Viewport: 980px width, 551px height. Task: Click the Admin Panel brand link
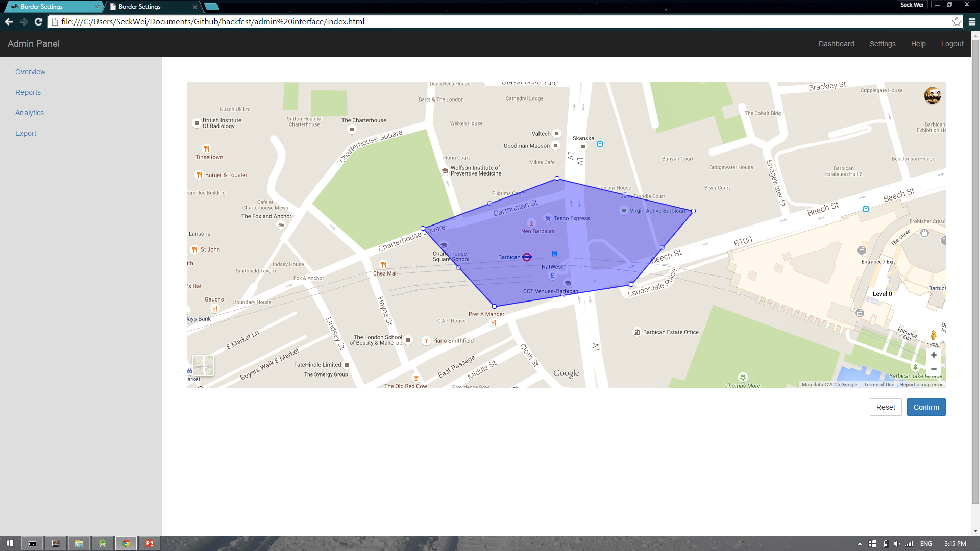click(x=34, y=44)
